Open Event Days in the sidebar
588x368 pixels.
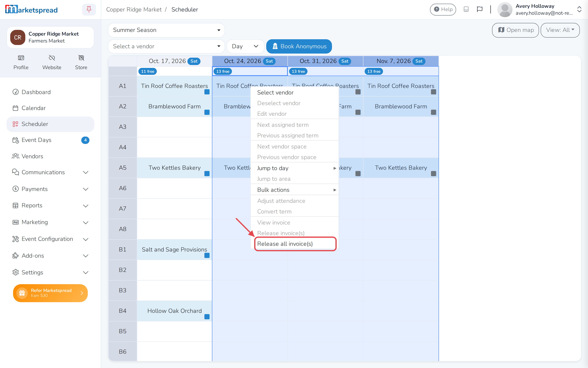[x=50, y=140]
